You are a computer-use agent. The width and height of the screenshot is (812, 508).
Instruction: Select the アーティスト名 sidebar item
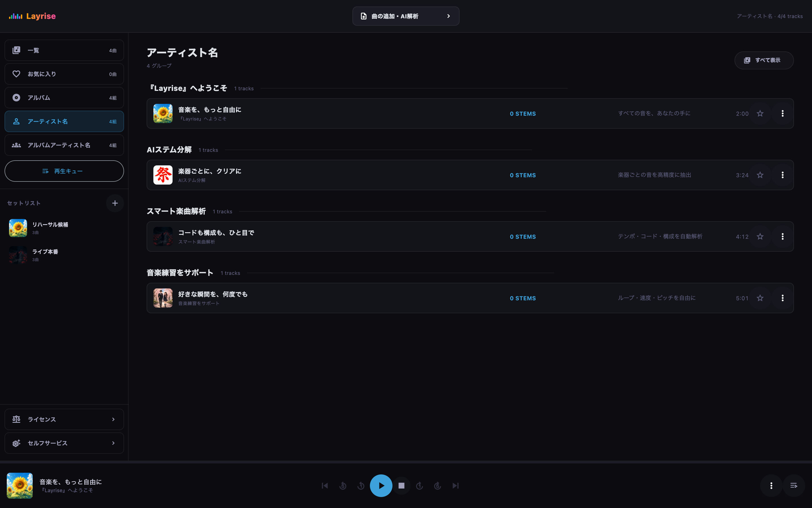point(64,121)
